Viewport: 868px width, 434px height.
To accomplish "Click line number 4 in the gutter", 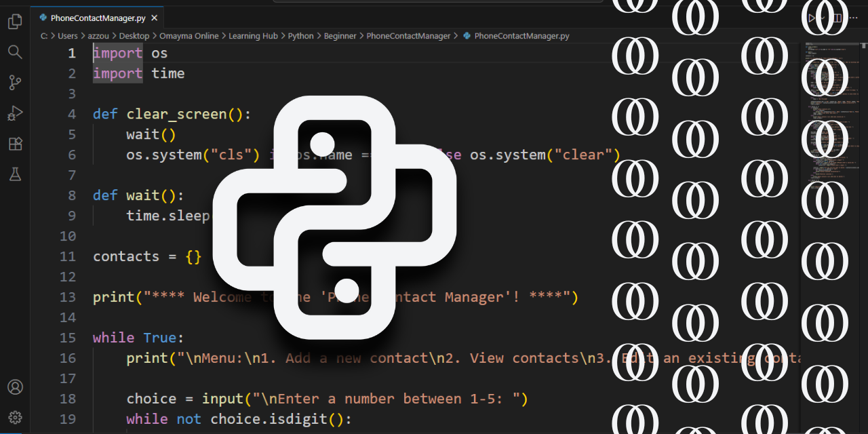I will point(72,114).
